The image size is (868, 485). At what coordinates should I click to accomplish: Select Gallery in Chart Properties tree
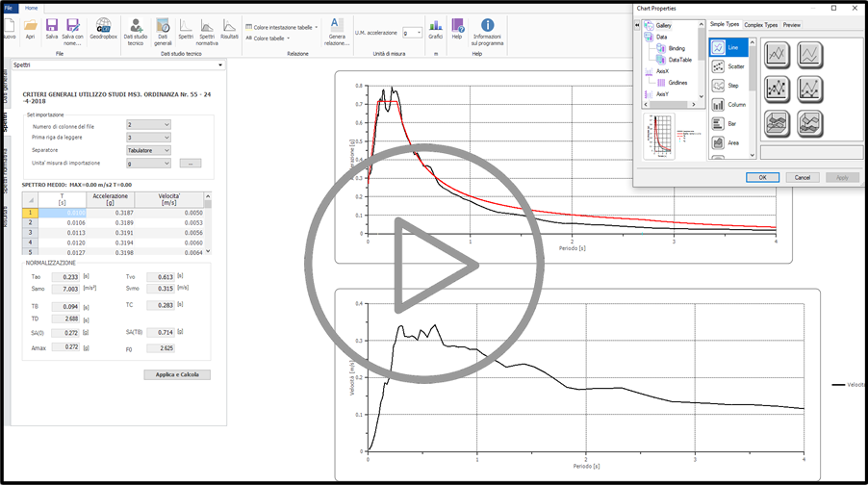(664, 26)
